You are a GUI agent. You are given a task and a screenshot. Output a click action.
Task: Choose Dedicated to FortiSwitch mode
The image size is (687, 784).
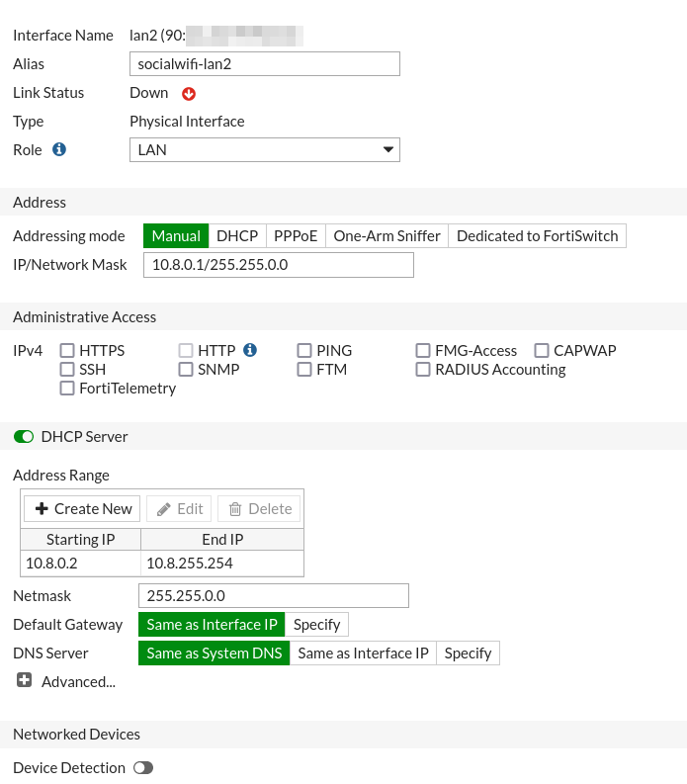click(x=537, y=236)
